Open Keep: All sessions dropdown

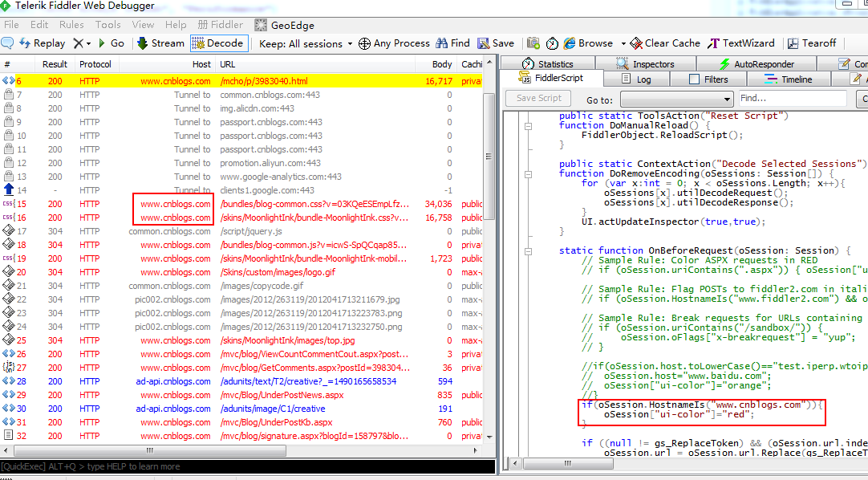pos(306,43)
